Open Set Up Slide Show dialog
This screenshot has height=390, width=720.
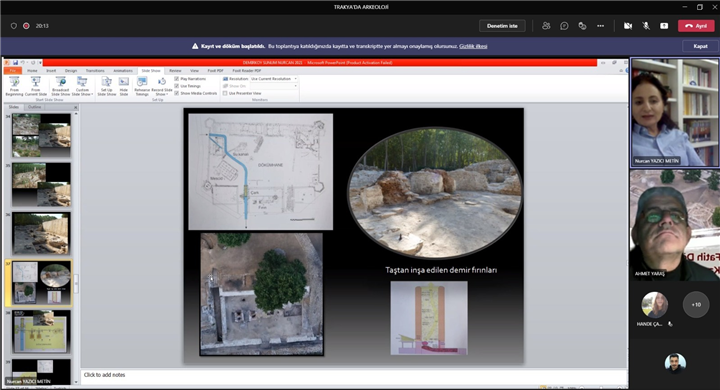(x=107, y=86)
